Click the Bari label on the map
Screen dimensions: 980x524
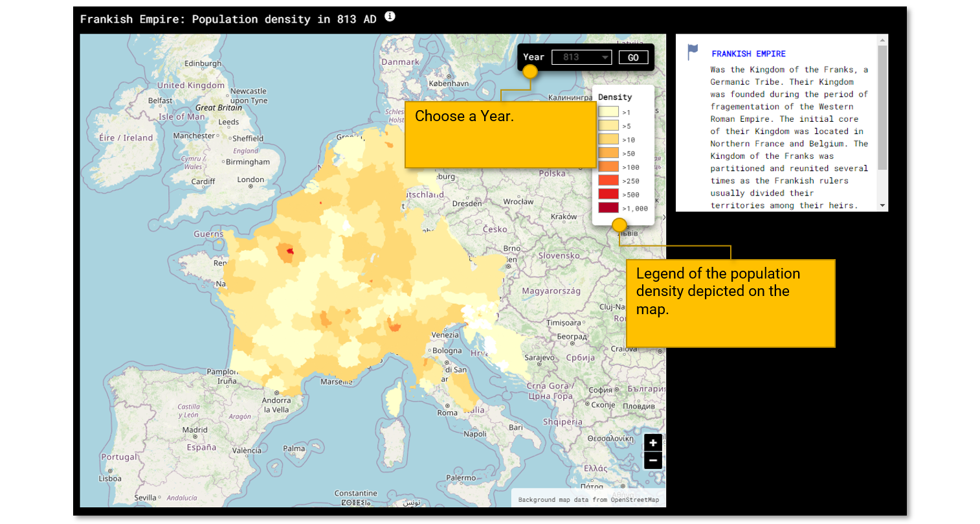pos(515,427)
